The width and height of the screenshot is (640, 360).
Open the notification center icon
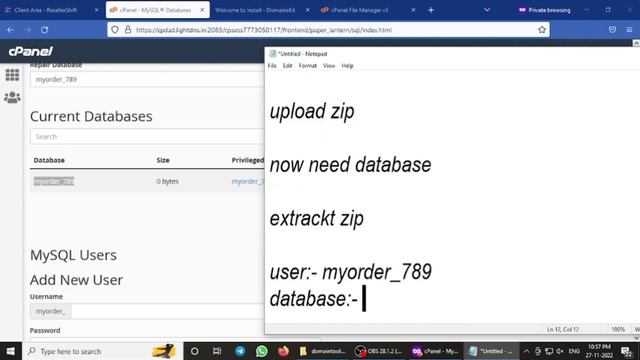626,351
